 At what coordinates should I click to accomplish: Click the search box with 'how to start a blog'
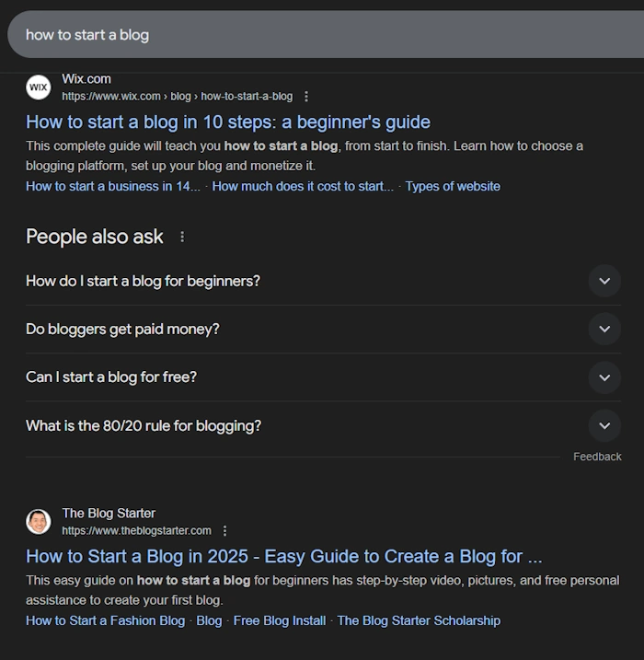326,34
